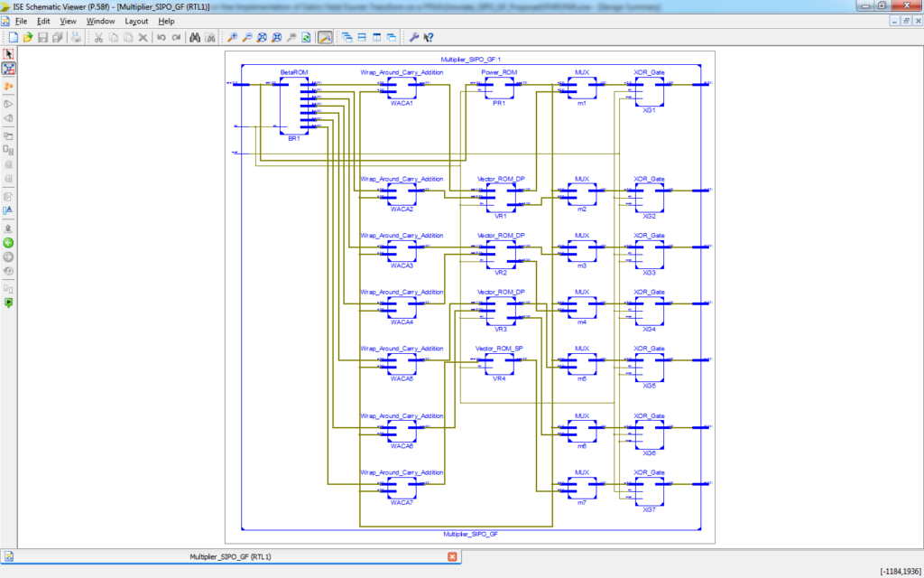Open the Find dialog using the binoculars icon

[x=193, y=37]
